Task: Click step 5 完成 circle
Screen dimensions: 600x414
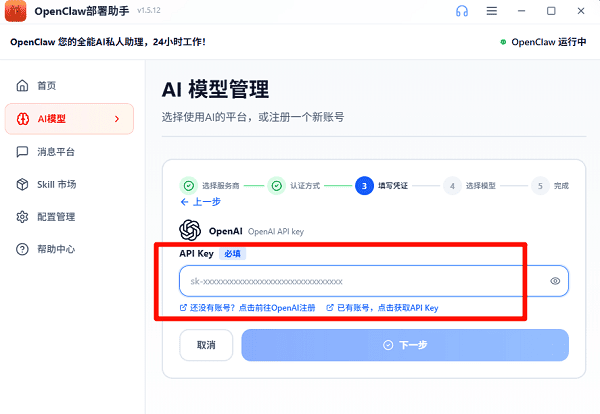Action: click(x=540, y=186)
